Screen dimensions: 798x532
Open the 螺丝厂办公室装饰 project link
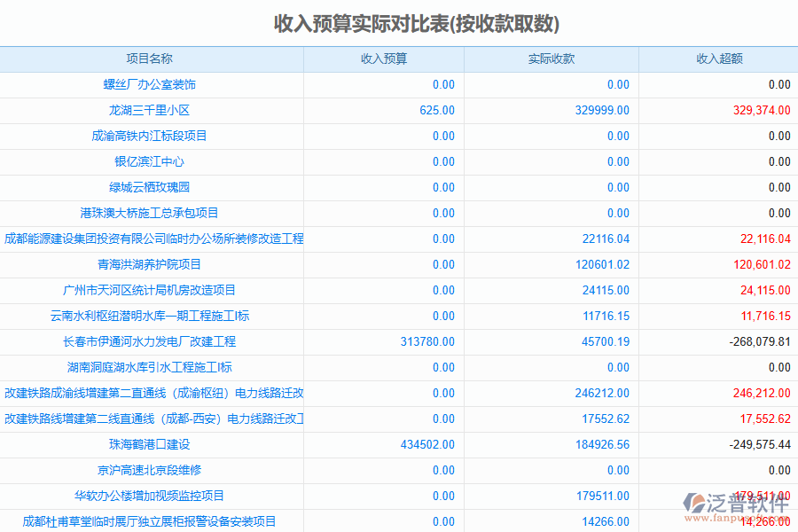tap(149, 85)
